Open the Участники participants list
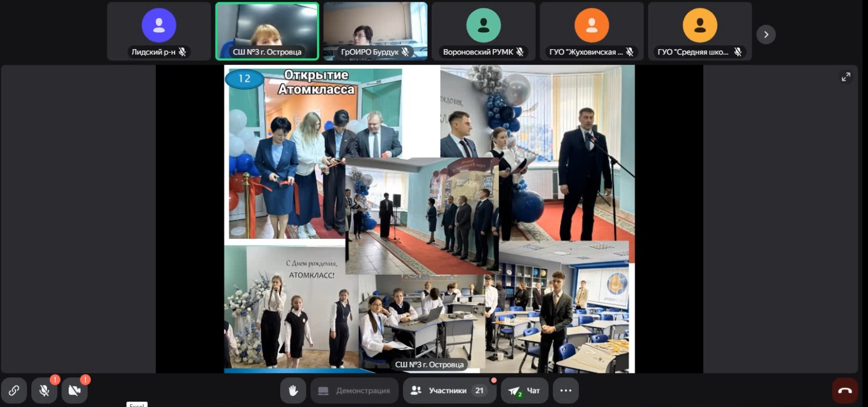Screen dimensions: 868x407 pyautogui.click(x=449, y=391)
